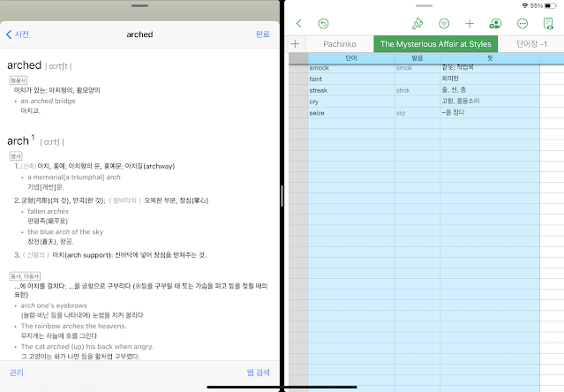This screenshot has width=564, height=392.
Task: Tap example 'arch one's eyebrows'
Action: (54, 305)
